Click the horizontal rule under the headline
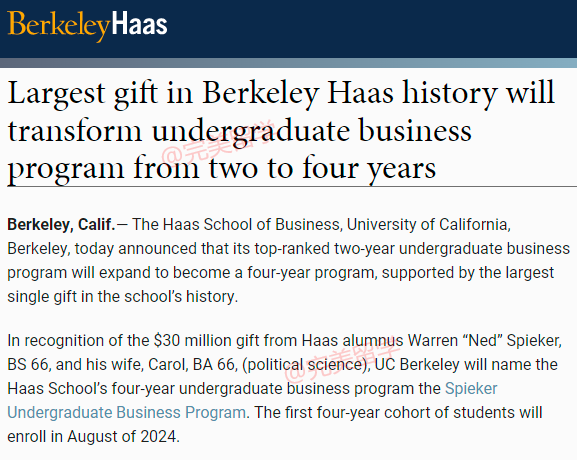 [292, 187]
